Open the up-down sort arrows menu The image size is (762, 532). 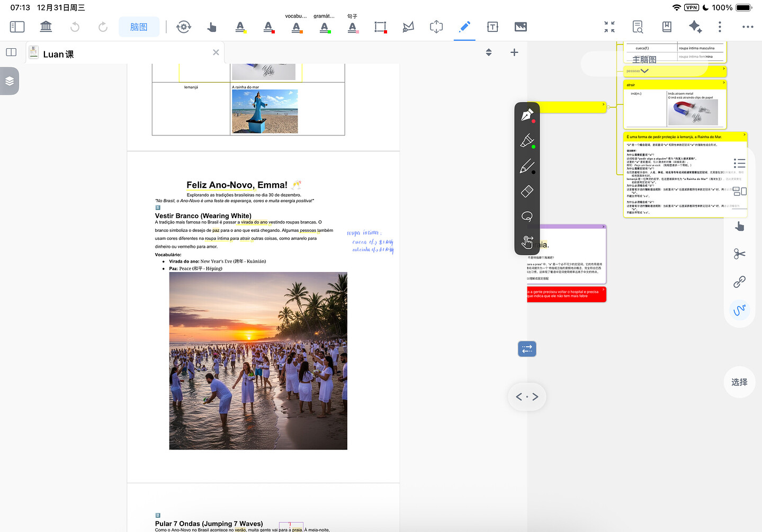pyautogui.click(x=489, y=52)
